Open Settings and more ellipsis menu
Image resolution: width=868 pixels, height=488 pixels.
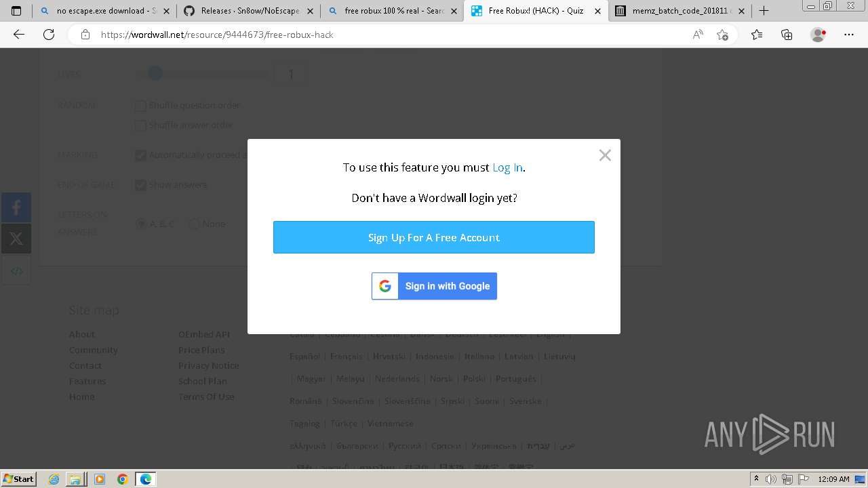pyautogui.click(x=849, y=35)
